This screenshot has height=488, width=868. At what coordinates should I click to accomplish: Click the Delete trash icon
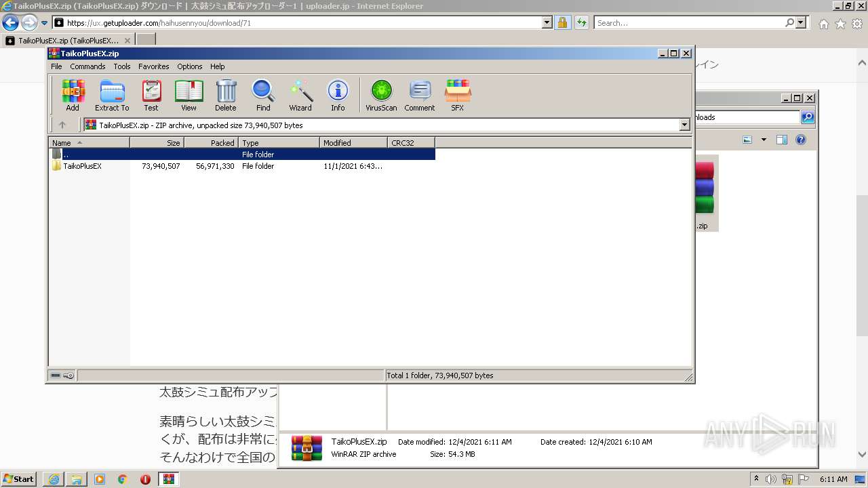click(x=226, y=95)
